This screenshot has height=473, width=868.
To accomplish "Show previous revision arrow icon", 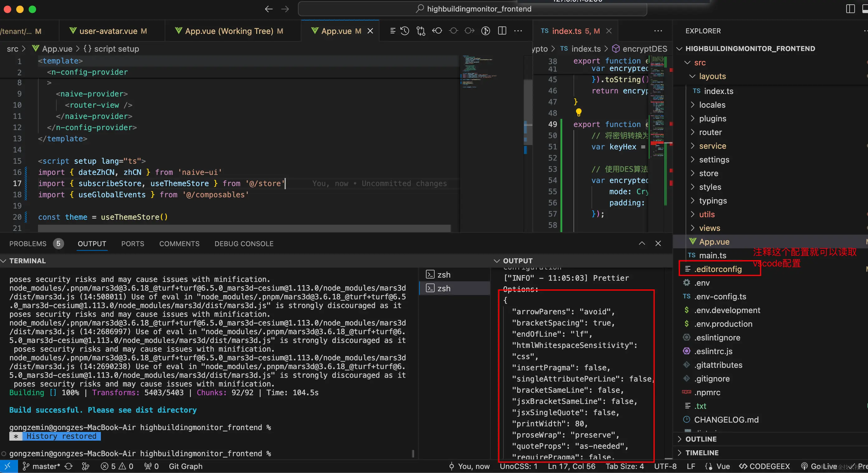I will [437, 31].
